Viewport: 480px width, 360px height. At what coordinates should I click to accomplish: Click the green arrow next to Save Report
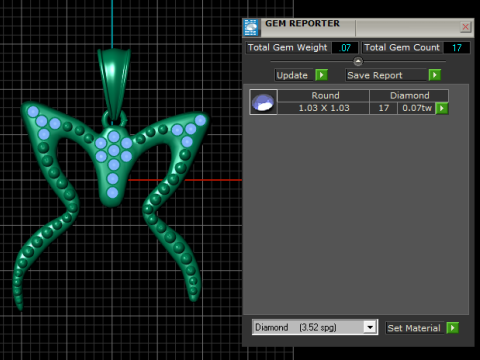coord(435,75)
